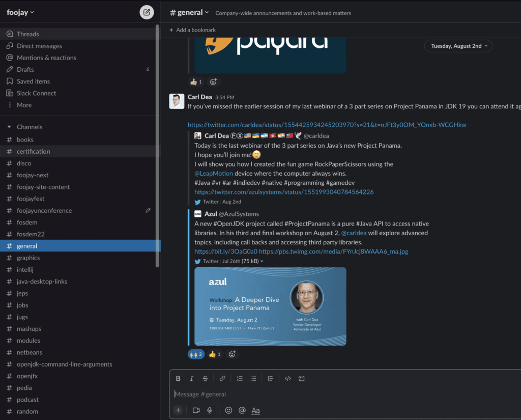This screenshot has width=521, height=420.
Task: Open the Azul workshop image preview
Action: pos(270,306)
